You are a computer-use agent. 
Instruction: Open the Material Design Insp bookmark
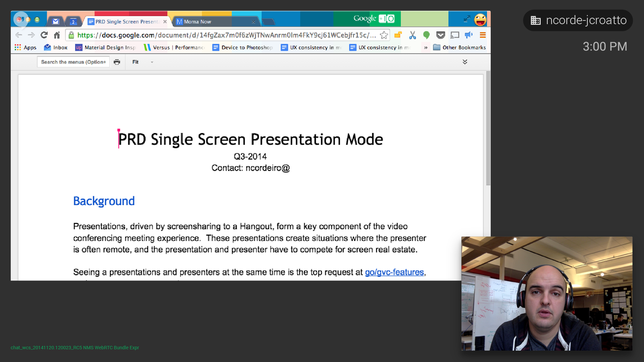105,47
